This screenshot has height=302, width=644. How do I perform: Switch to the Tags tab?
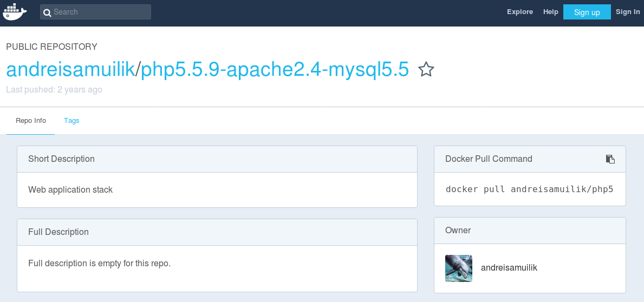(x=71, y=121)
